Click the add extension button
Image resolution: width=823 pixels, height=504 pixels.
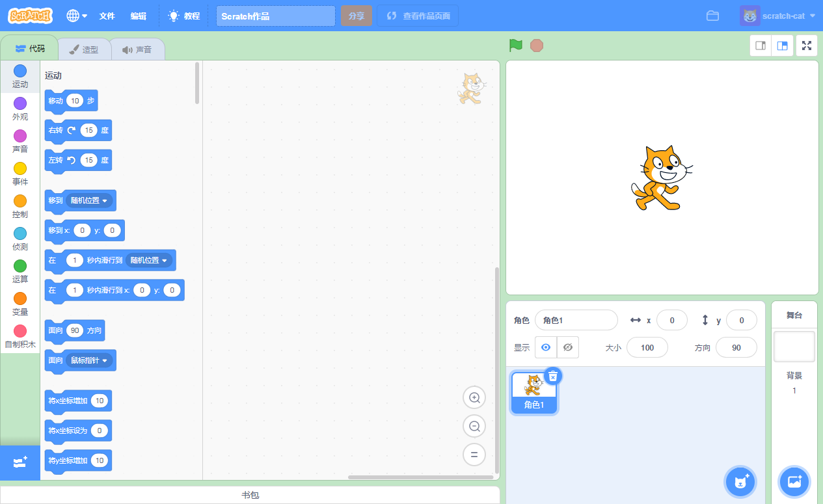click(x=20, y=462)
